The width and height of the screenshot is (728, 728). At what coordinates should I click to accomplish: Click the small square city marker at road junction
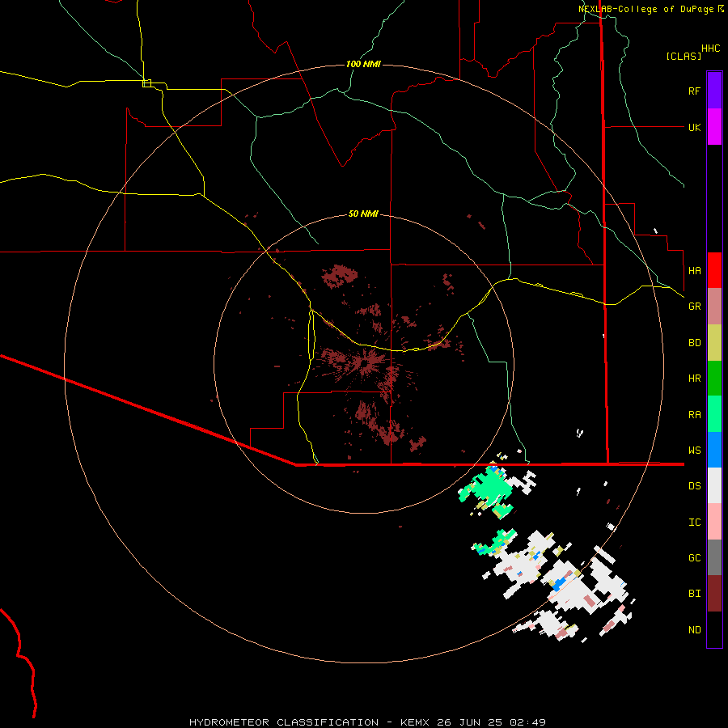tap(146, 83)
